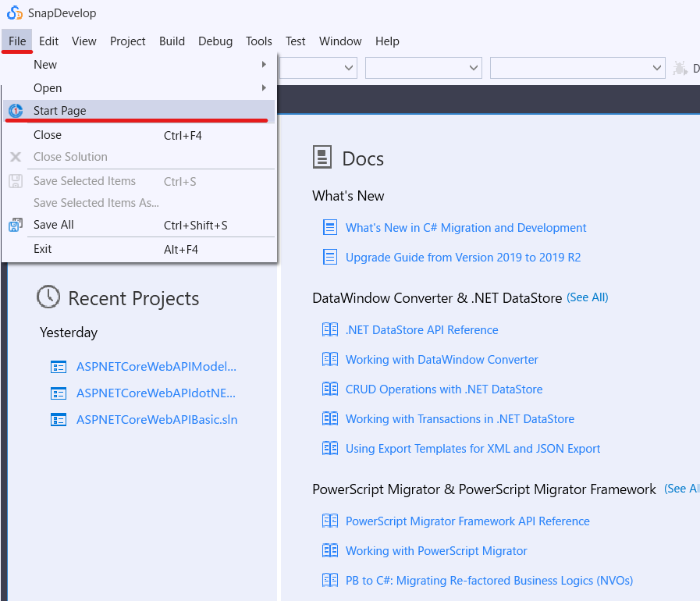Click the solution icon for ASPNETCoreWebAPIBasic.sln
This screenshot has height=601, width=700.
[x=59, y=420]
